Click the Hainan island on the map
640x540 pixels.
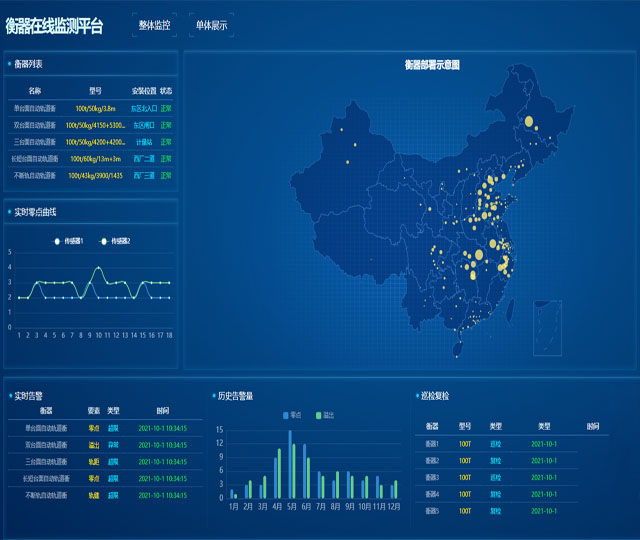458,349
